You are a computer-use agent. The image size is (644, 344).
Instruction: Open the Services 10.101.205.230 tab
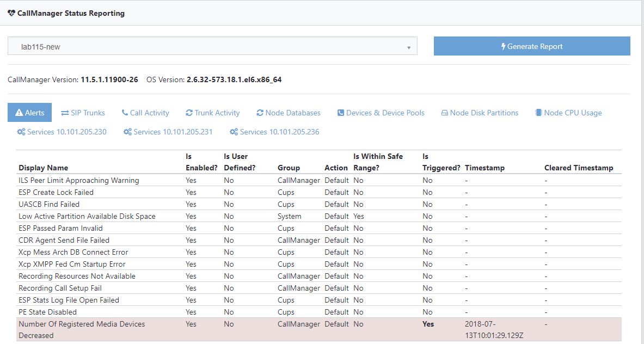62,132
